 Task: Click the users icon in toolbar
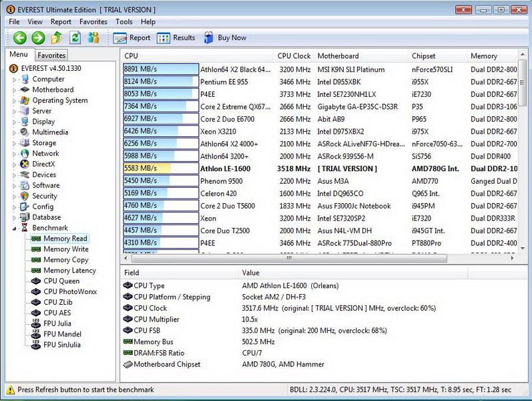coord(93,38)
